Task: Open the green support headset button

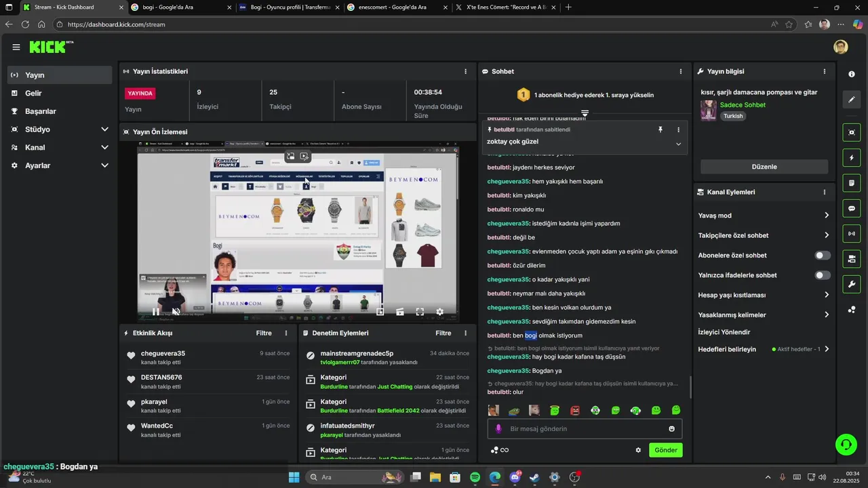Action: [x=846, y=445]
